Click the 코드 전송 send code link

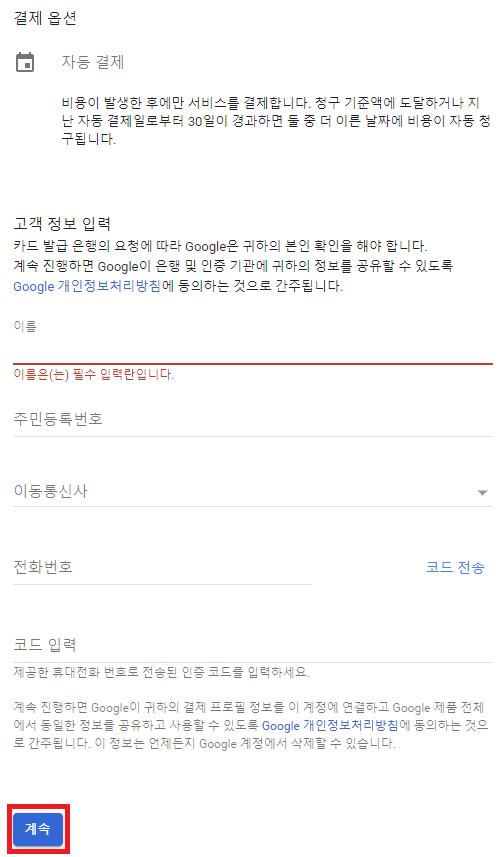455,567
